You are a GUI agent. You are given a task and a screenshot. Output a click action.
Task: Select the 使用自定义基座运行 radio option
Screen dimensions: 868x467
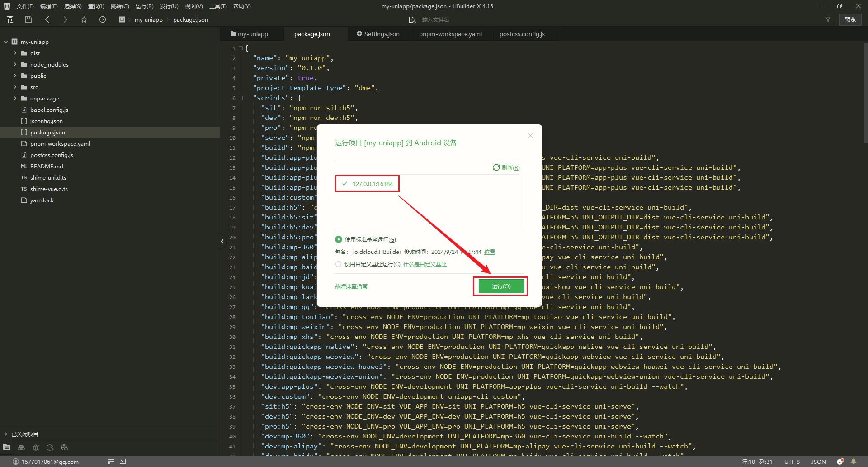[x=338, y=264]
